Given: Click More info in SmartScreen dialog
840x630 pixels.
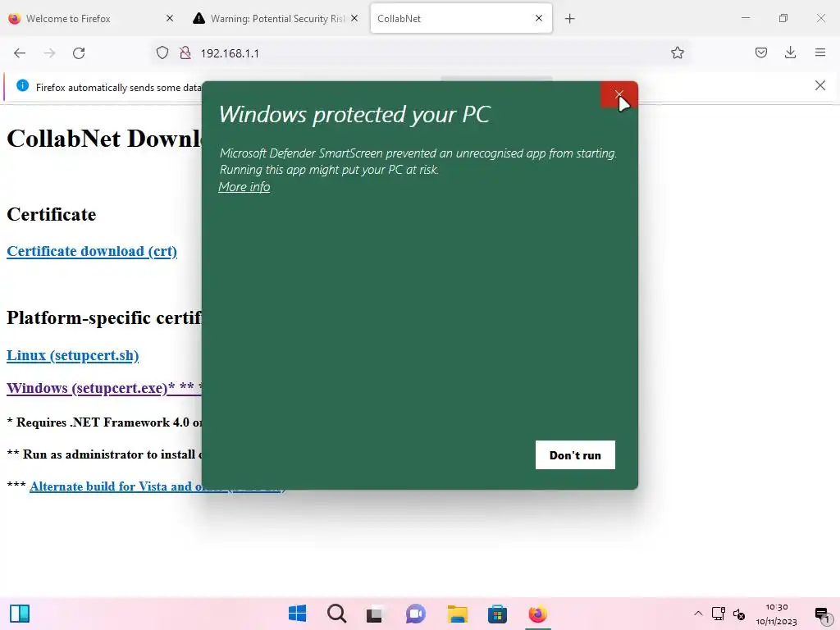Looking at the screenshot, I should click(244, 187).
